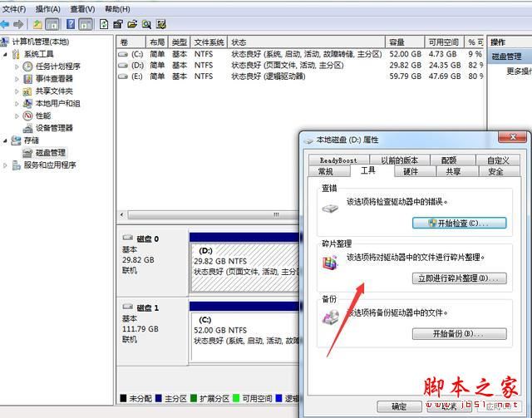Click the Refresh toolbar icon
The image size is (532, 418).
pos(104,24)
